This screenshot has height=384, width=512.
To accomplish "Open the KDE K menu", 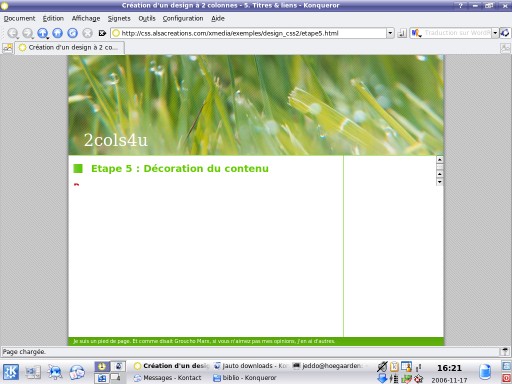I will (11, 372).
